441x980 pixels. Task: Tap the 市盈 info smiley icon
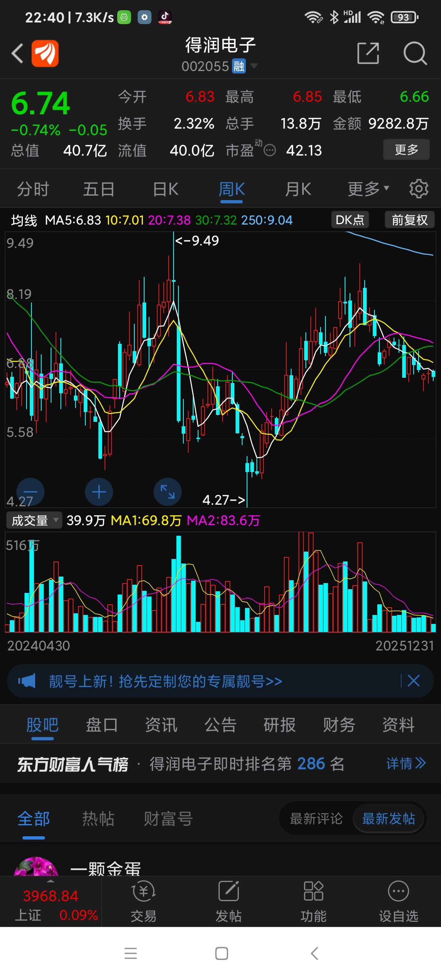269,151
